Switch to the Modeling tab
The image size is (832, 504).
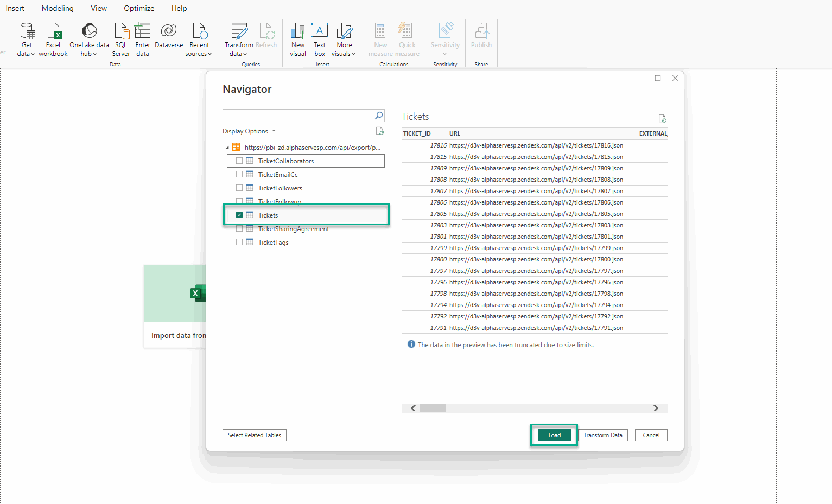pos(57,8)
